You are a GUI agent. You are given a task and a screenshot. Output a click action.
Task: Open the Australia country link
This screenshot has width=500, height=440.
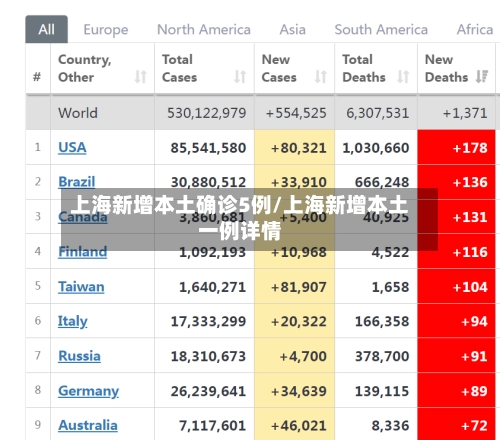[x=88, y=425]
